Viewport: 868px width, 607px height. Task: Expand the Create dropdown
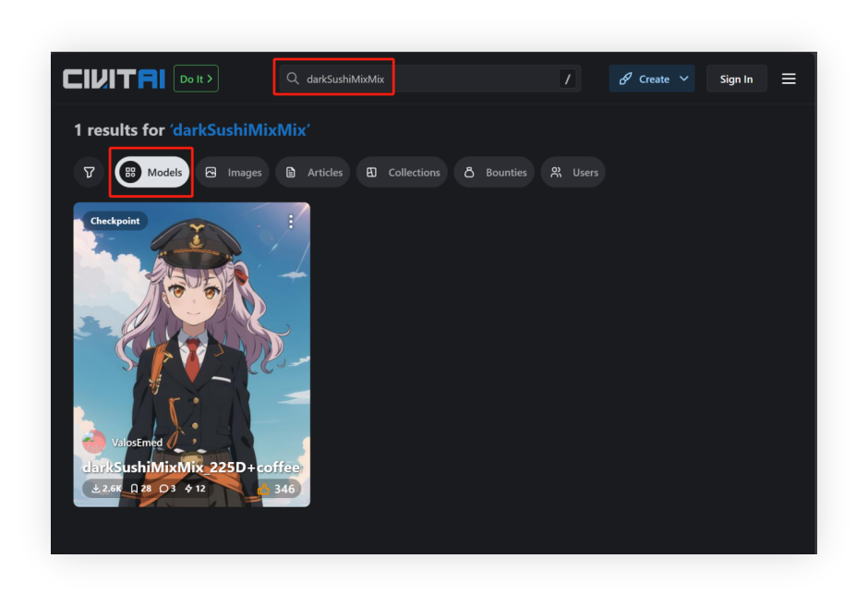pyautogui.click(x=652, y=79)
